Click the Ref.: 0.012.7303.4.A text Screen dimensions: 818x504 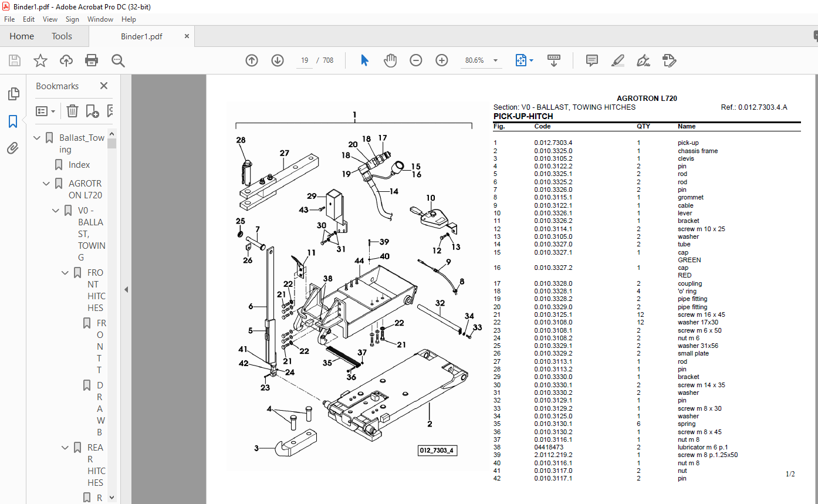pyautogui.click(x=754, y=107)
